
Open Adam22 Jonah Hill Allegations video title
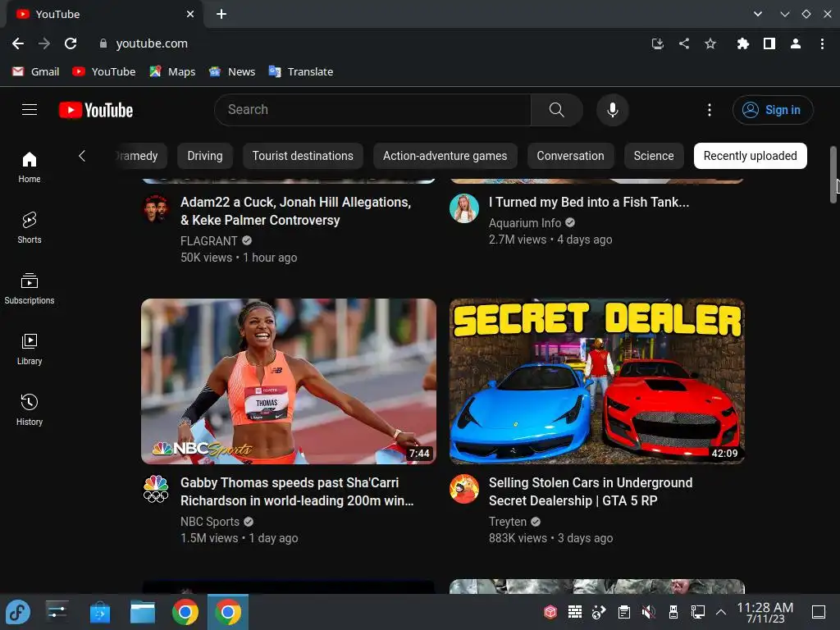pyautogui.click(x=295, y=211)
